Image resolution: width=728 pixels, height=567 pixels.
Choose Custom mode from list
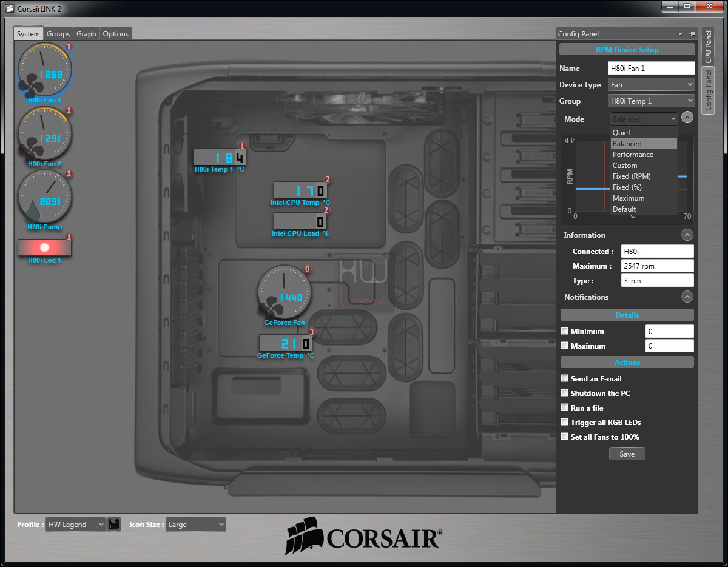[x=644, y=166]
